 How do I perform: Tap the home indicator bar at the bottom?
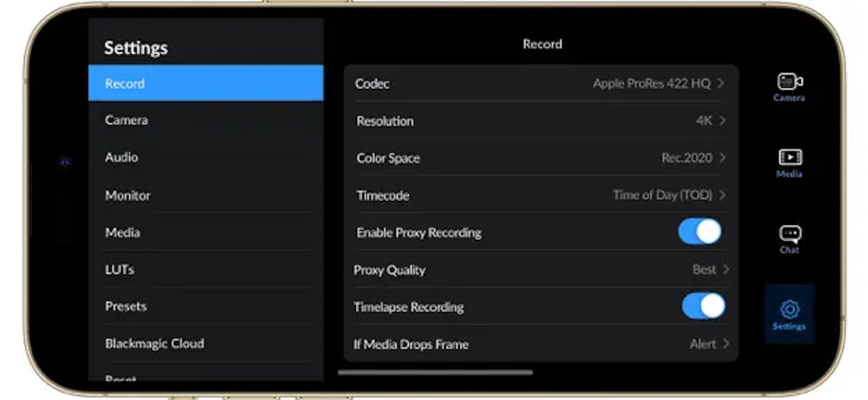[435, 372]
